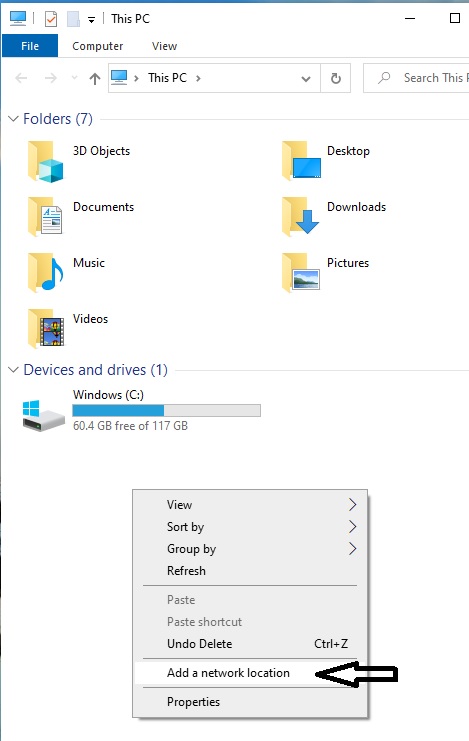Select the Pictures folder
The height and width of the screenshot is (741, 469).
(325, 273)
